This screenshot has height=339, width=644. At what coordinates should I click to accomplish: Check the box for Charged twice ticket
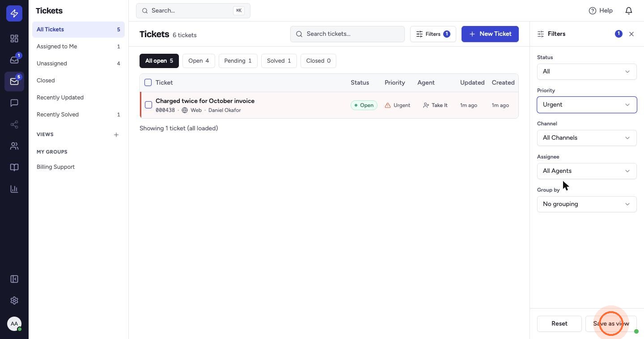(x=148, y=105)
